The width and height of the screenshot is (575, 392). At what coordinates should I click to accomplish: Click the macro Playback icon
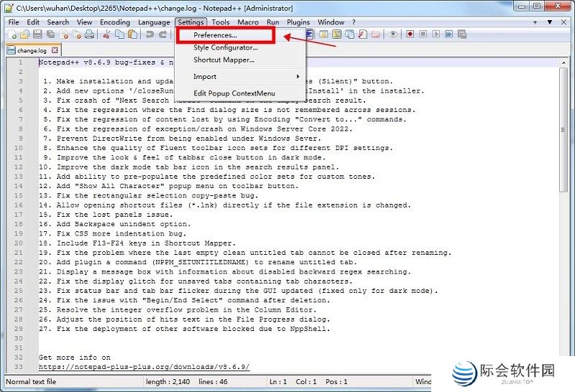[436, 34]
